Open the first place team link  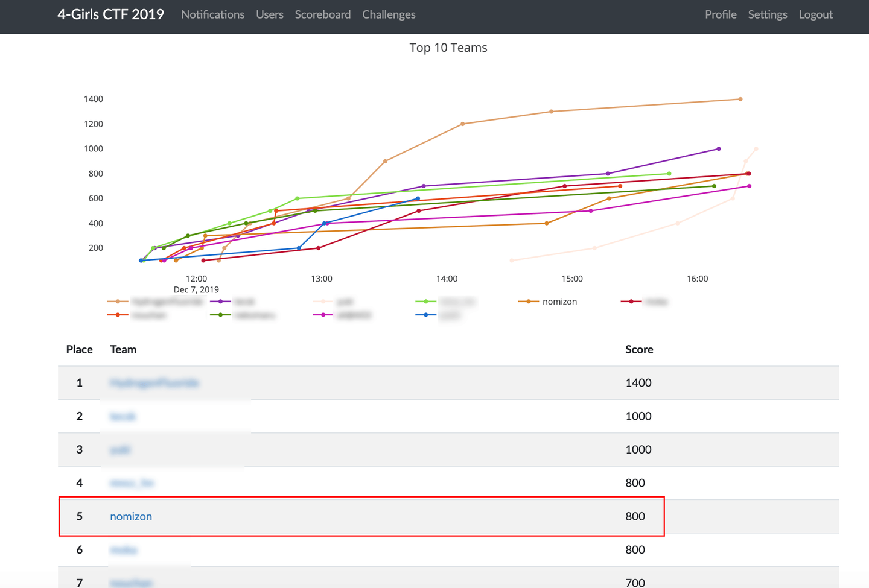(154, 383)
